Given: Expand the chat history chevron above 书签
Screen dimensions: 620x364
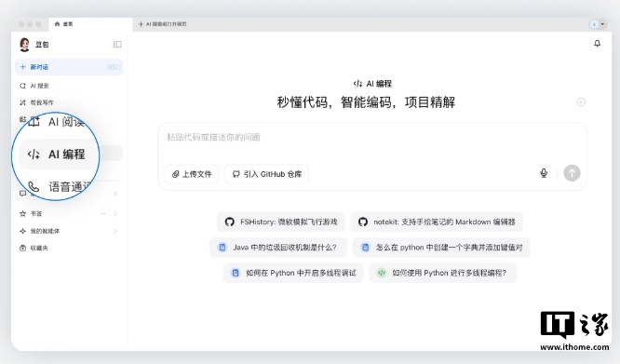Looking at the screenshot, I should coord(115,194).
